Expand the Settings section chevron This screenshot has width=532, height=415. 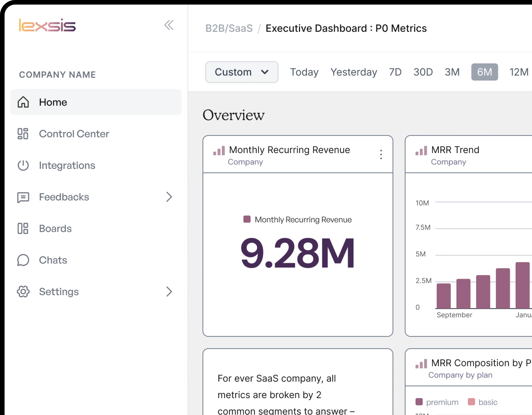coord(169,292)
